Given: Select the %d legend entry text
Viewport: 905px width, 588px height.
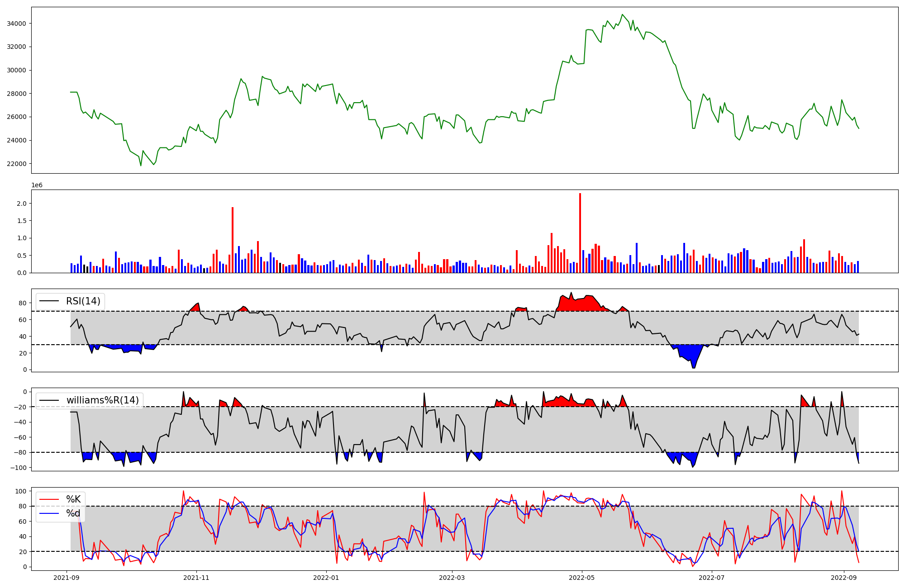Looking at the screenshot, I should tap(73, 513).
